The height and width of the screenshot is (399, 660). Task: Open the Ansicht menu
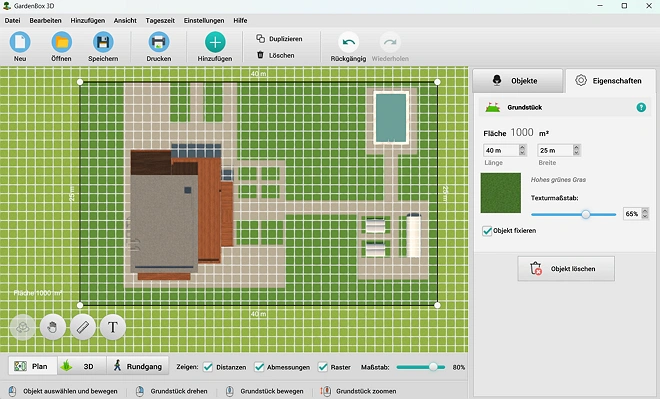coord(125,20)
